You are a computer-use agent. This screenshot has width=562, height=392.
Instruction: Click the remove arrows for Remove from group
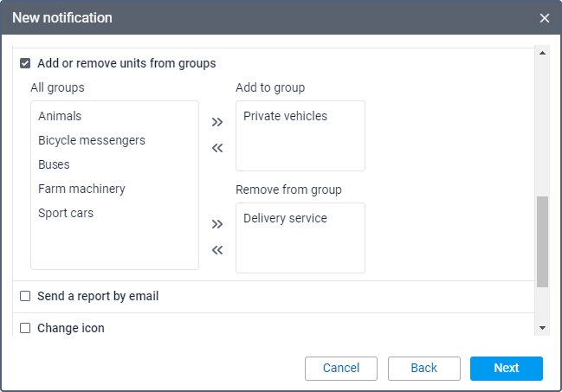coord(217,250)
